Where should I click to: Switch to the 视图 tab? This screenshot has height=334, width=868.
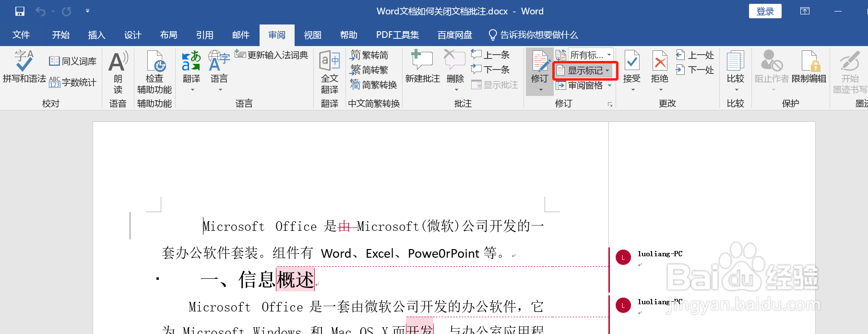[312, 35]
